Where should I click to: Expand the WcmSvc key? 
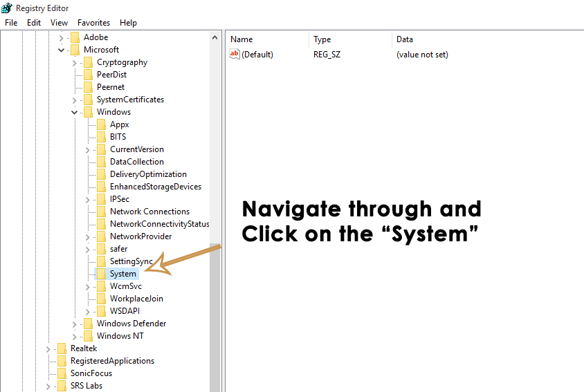[x=87, y=287]
